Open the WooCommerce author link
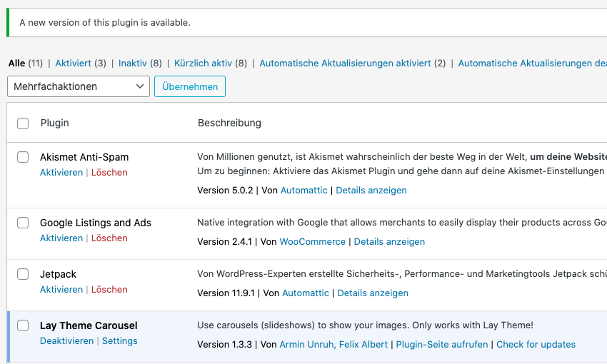 312,242
